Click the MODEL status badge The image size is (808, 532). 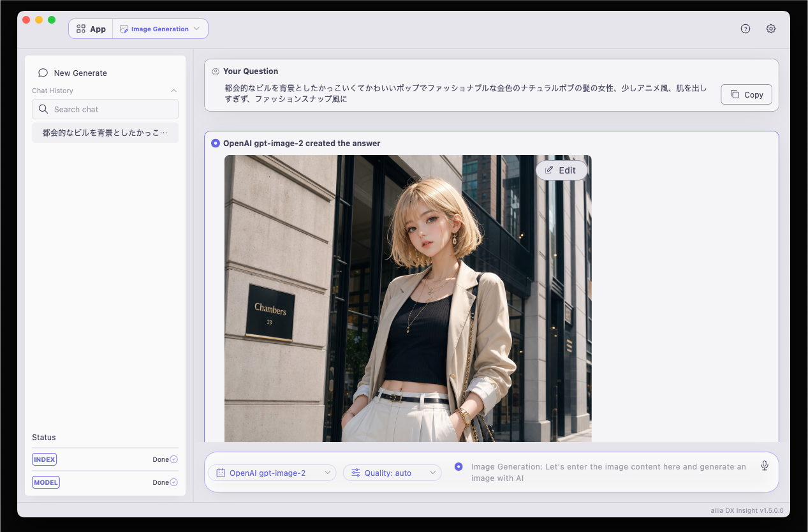[x=46, y=482]
